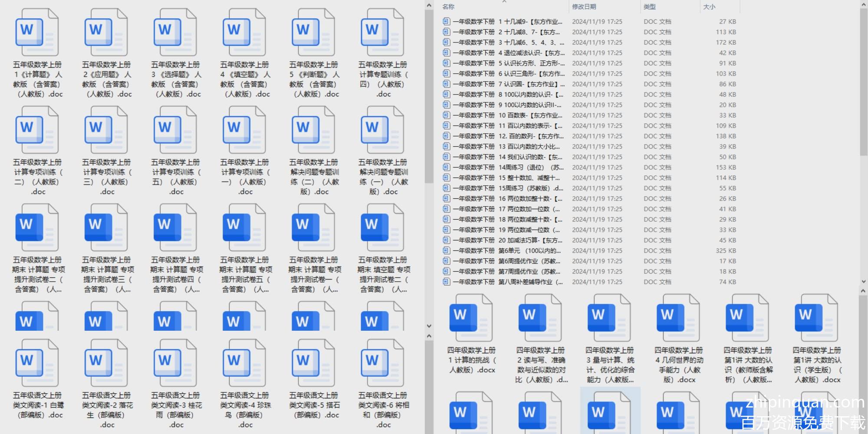Click list row 17 两位数加一位数
Screen dimensions: 868x434
(589, 209)
